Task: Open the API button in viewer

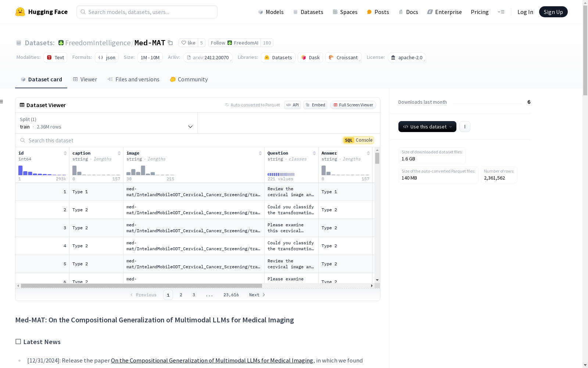Action: point(293,105)
